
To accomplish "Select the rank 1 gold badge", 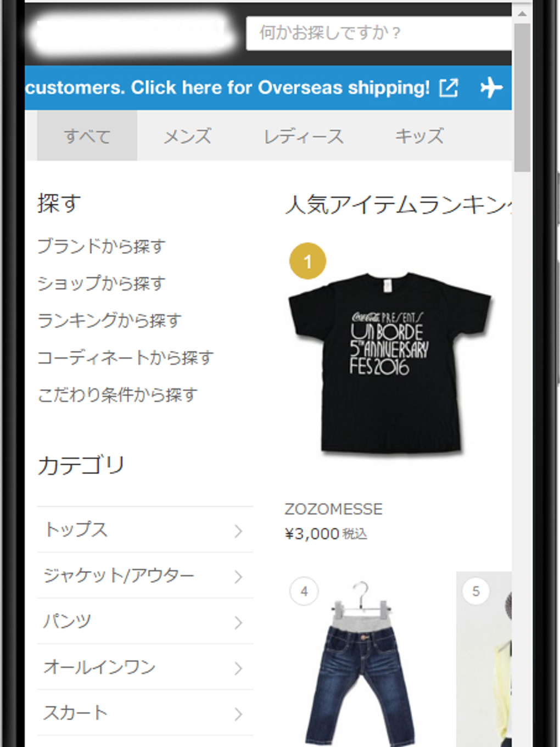I will (x=307, y=261).
